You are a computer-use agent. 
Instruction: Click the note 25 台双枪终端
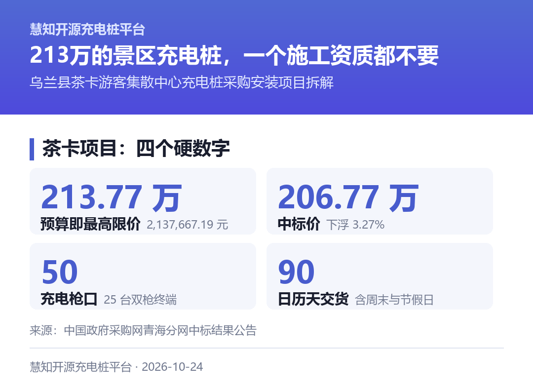140,300
